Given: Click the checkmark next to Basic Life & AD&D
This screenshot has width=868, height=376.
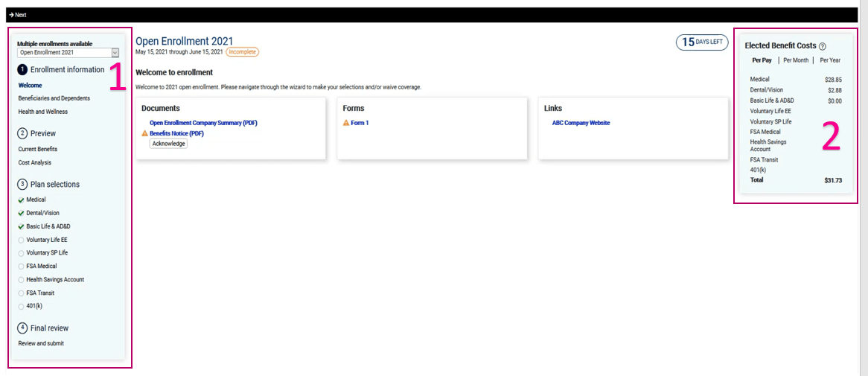Looking at the screenshot, I should tap(21, 226).
